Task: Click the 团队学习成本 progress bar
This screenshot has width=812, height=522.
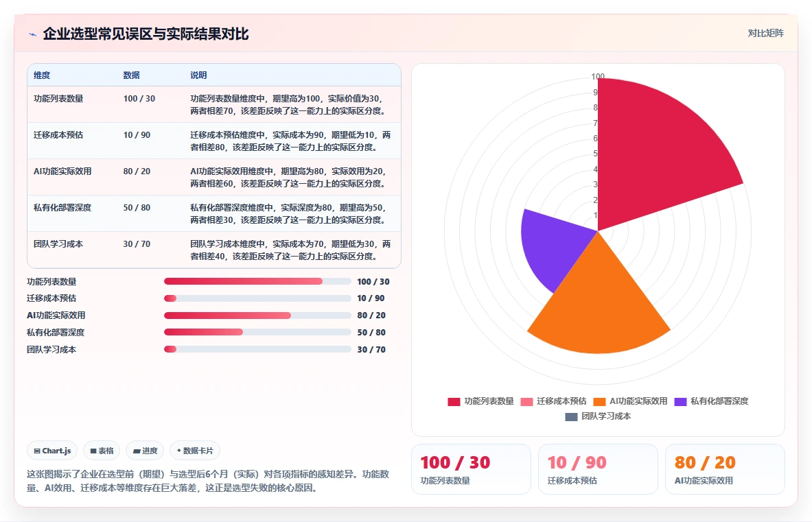Action: (257, 349)
